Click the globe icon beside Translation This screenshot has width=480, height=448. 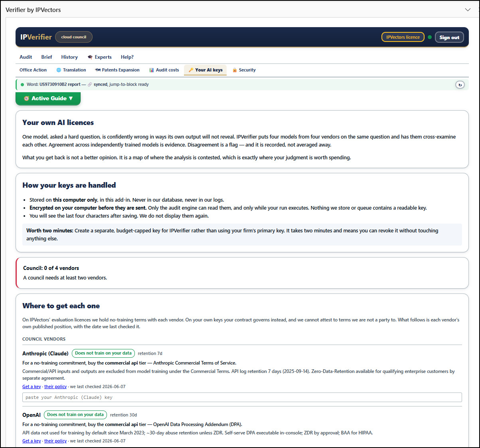pos(59,70)
